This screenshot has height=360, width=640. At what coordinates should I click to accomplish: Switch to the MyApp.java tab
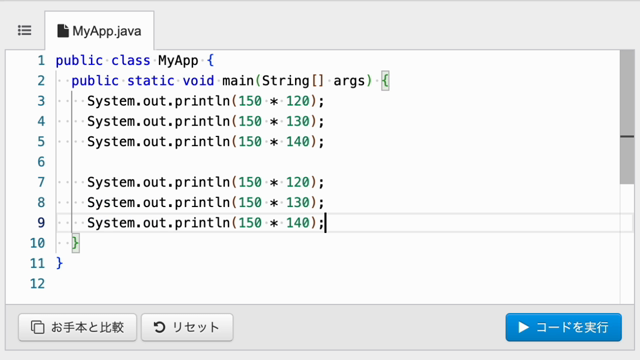click(x=99, y=31)
